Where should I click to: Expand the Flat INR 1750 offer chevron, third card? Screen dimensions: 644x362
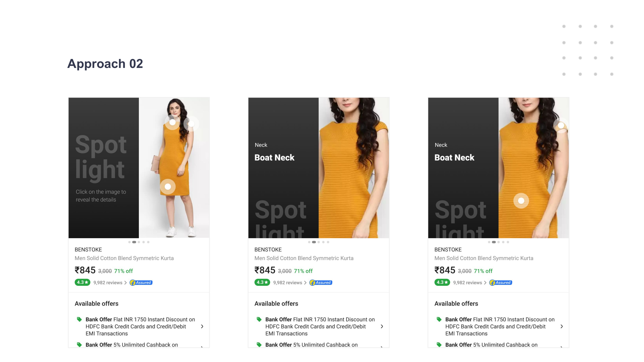(562, 326)
